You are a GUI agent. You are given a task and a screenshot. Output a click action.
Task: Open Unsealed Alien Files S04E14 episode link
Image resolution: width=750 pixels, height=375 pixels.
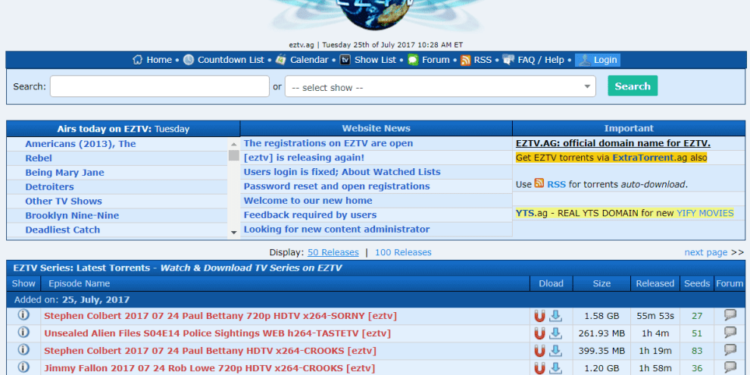[217, 333]
